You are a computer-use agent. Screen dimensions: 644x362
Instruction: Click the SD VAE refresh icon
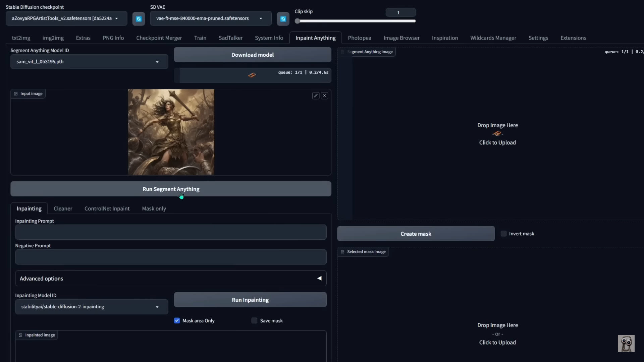(283, 19)
